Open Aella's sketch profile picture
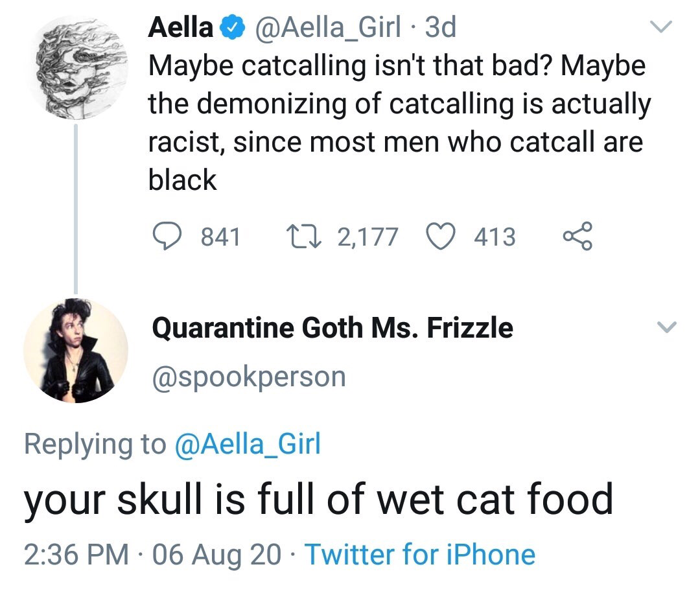The image size is (700, 593). [76, 67]
